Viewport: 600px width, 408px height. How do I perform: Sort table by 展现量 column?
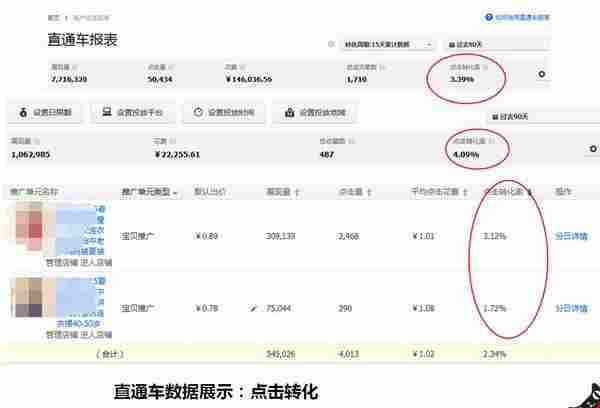tap(284, 190)
